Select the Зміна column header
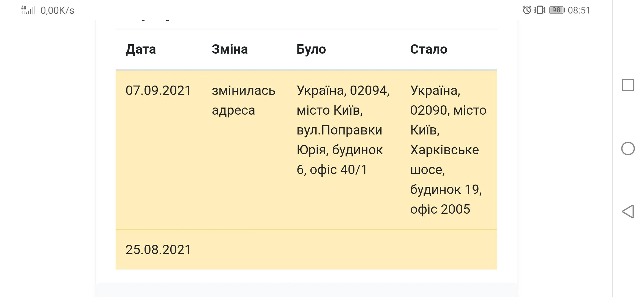Screen dimensions: 644x297 [230, 50]
